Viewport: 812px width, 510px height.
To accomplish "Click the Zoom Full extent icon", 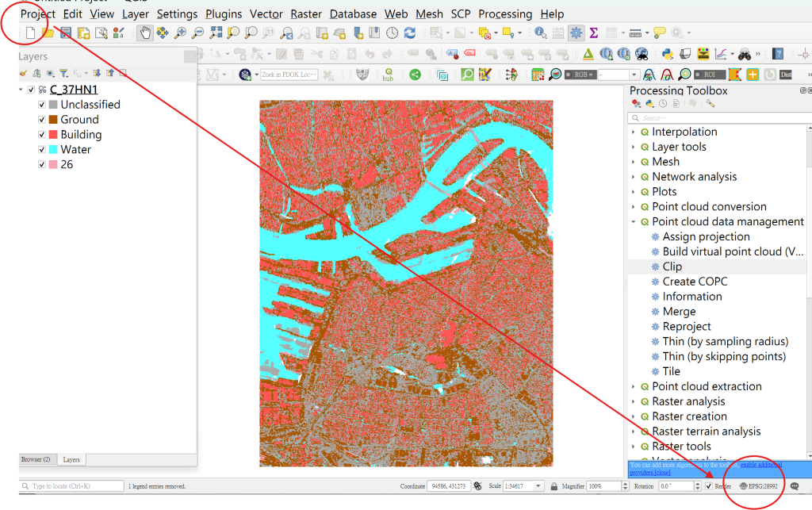I will coord(216,33).
